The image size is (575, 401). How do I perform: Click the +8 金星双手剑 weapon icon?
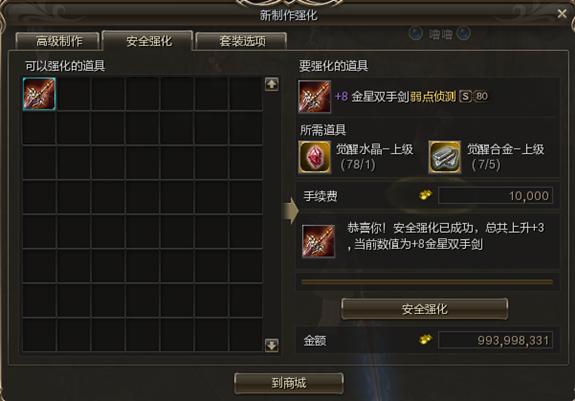[x=314, y=97]
